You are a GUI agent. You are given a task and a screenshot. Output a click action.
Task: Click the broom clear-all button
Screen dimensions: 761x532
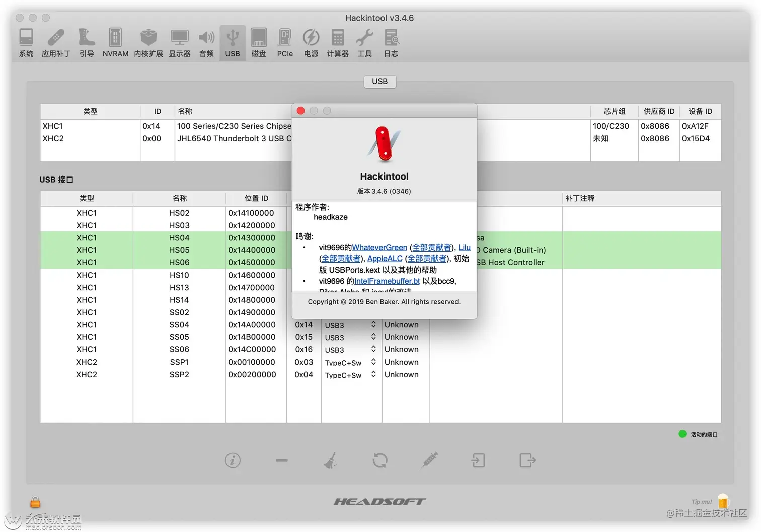coord(331,460)
